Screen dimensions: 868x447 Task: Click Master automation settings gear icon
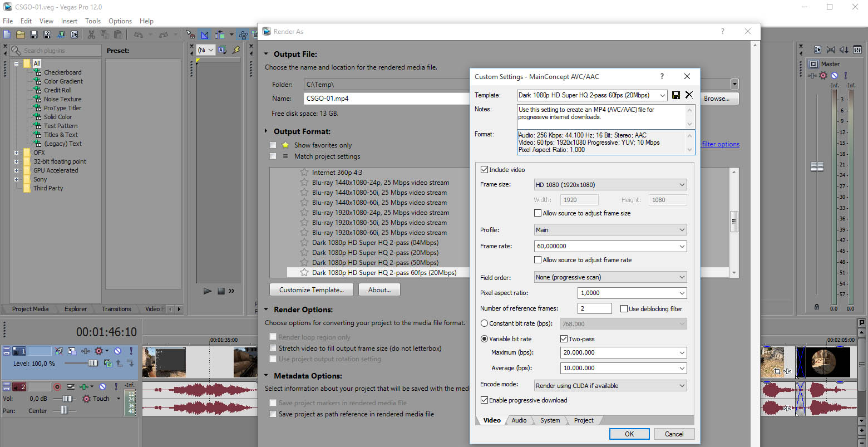coord(823,75)
